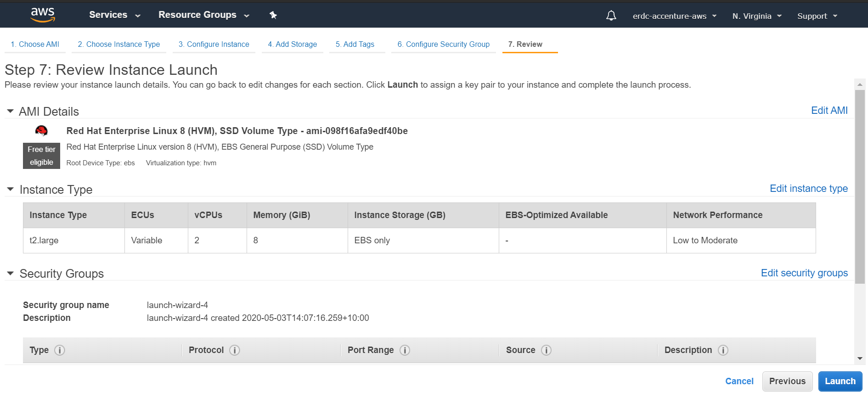
Task: Open the Services dropdown menu
Action: [114, 15]
